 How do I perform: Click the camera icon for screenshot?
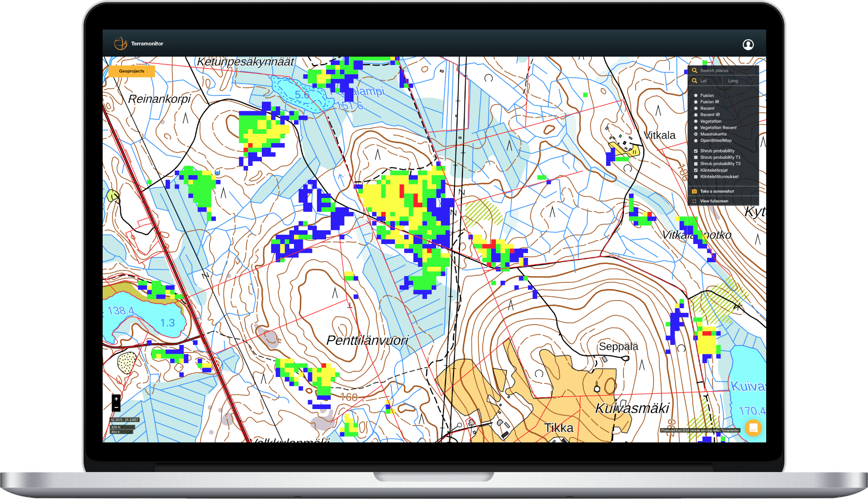coord(694,191)
